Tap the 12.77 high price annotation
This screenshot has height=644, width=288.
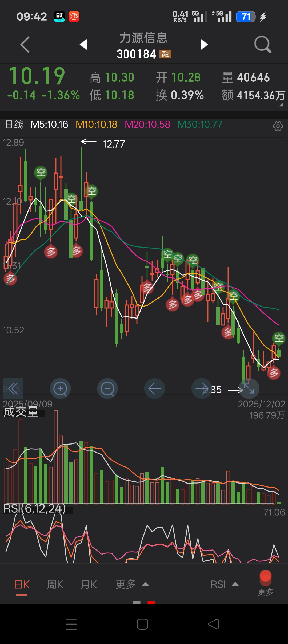pyautogui.click(x=114, y=144)
